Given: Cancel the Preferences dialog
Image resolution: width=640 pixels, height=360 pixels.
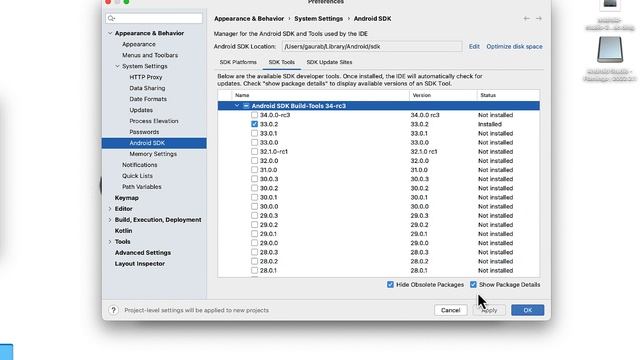Looking at the screenshot, I should click(x=451, y=310).
